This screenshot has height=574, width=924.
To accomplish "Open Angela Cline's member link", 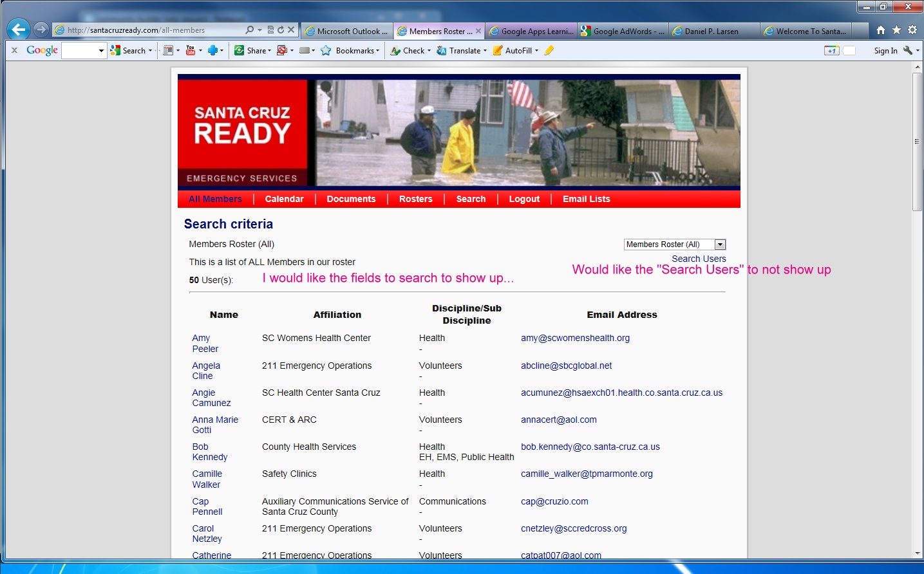I will (x=206, y=371).
